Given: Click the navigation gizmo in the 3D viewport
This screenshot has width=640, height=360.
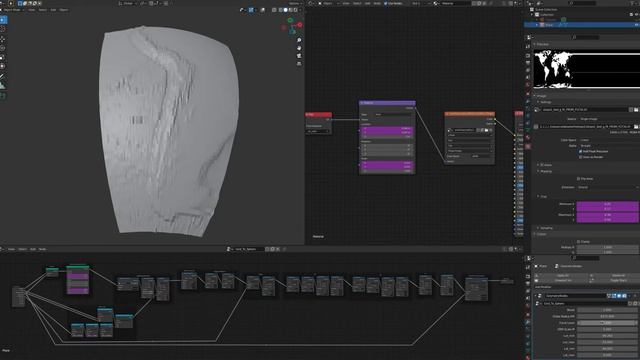Looking at the screenshot, I should pos(292,26).
